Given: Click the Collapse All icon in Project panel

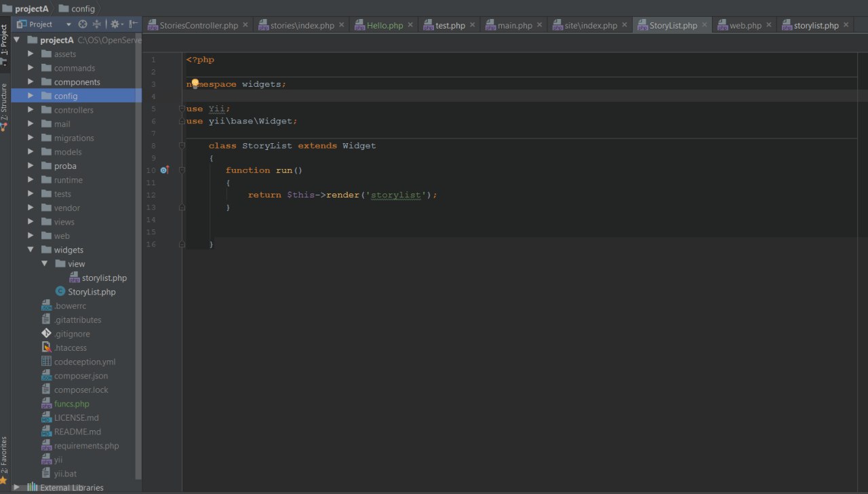Looking at the screenshot, I should point(97,24).
